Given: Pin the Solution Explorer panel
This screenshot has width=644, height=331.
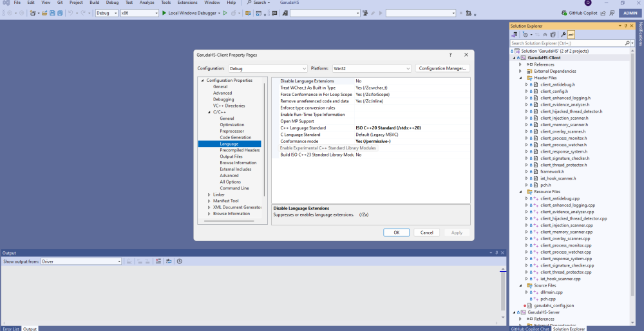Looking at the screenshot, I should pos(625,26).
